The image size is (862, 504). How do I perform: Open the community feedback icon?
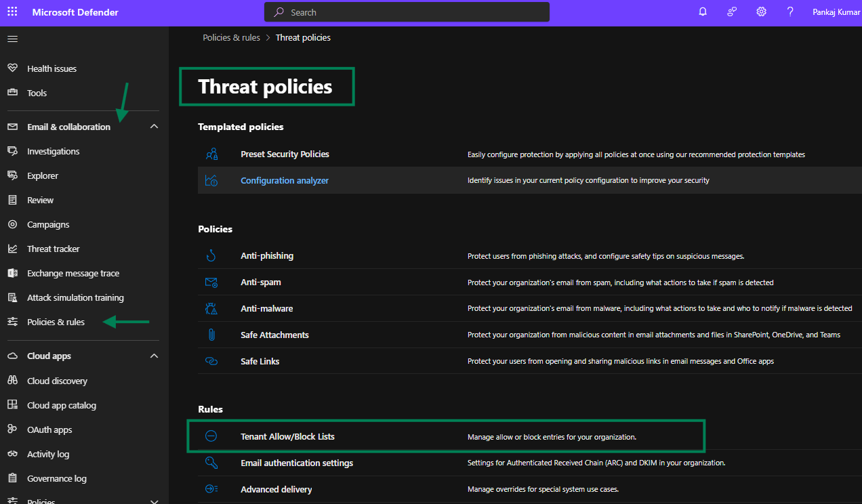[732, 12]
